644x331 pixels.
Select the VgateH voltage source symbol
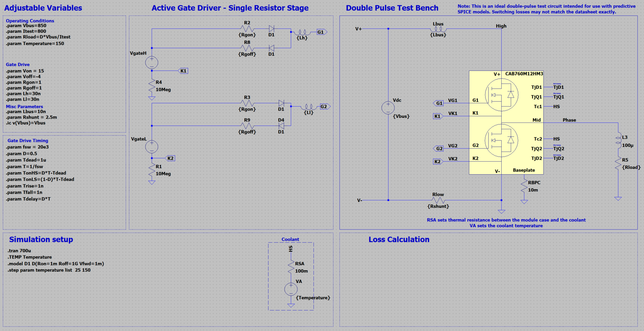click(x=152, y=63)
